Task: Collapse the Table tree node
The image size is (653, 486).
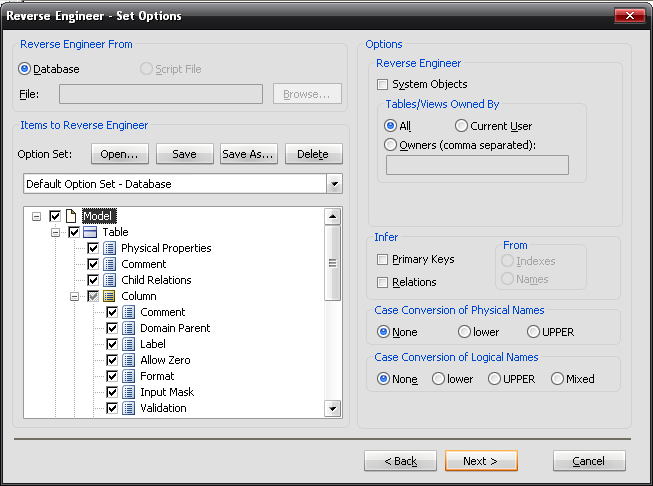Action: (55, 232)
